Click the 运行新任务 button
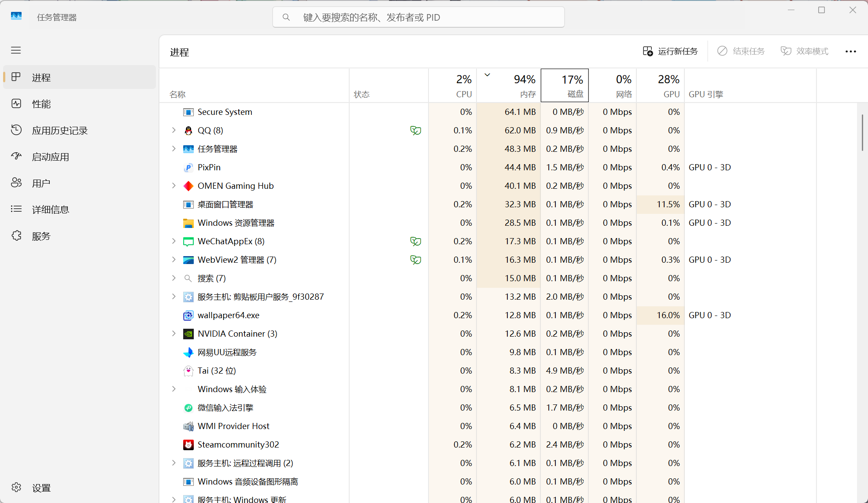Screen dimensions: 868x503 coord(670,51)
